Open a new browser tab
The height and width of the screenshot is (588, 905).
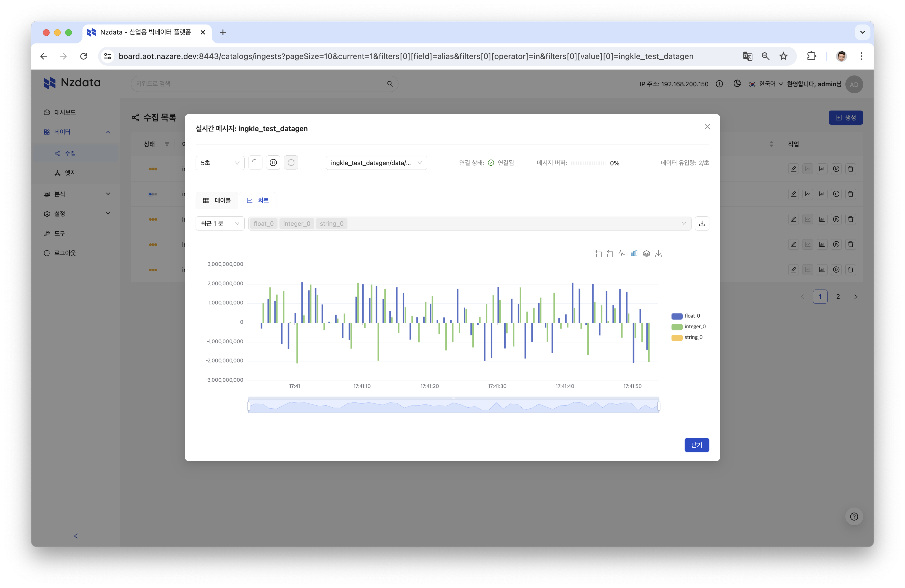pos(223,32)
